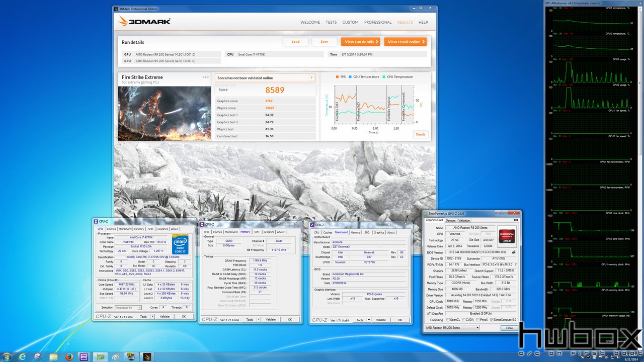Click BIOS save chip icon in GPU-Z
The image size is (644, 362).
(513, 252)
